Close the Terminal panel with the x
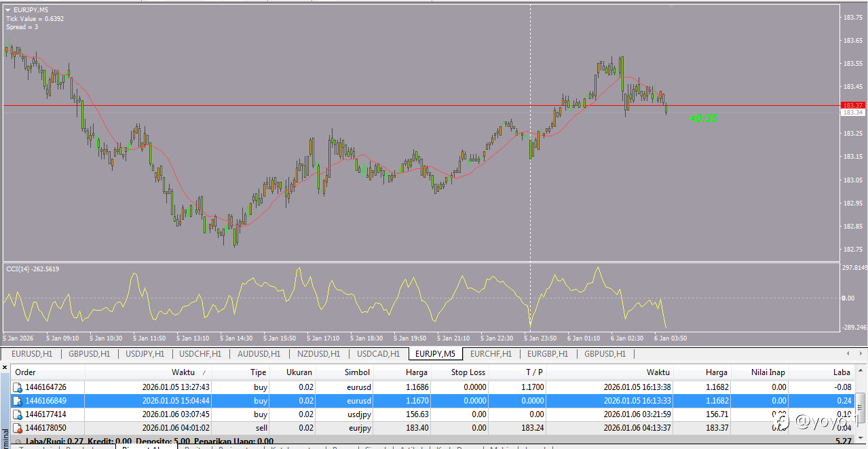The height and width of the screenshot is (449, 868). pyautogui.click(x=5, y=368)
